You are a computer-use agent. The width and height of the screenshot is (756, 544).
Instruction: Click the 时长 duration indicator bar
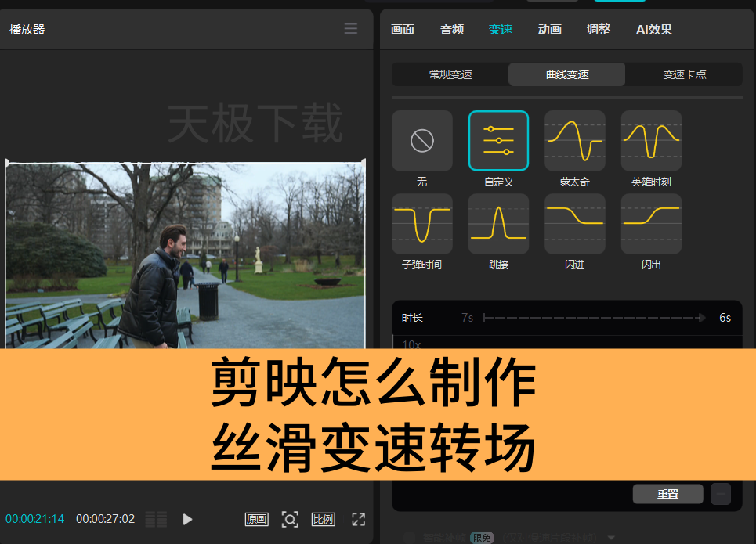(x=594, y=318)
